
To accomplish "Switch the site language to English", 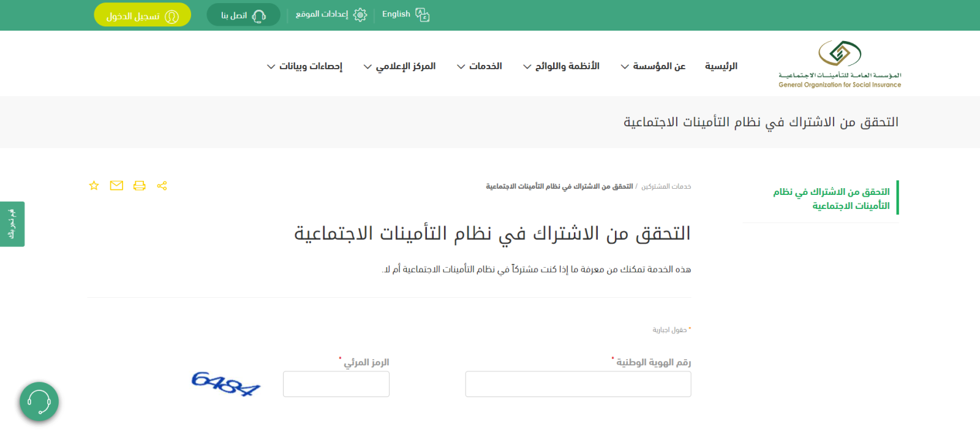I will coord(396,14).
